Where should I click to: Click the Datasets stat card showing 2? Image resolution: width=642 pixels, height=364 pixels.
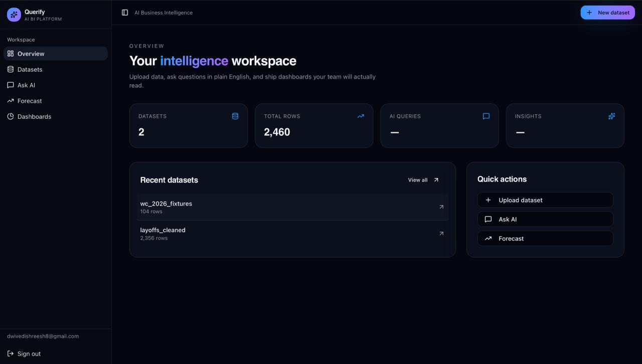pyautogui.click(x=189, y=126)
